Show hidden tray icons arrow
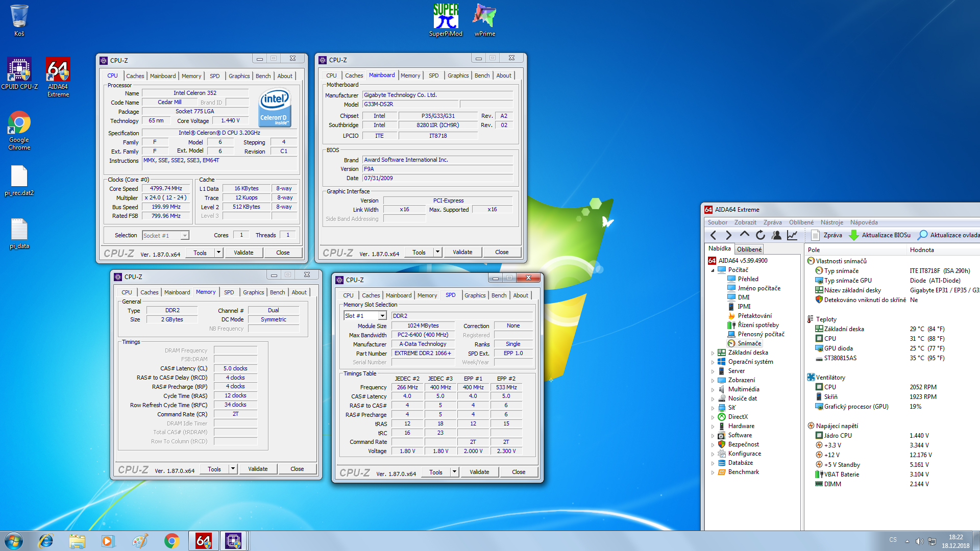Image resolution: width=980 pixels, height=551 pixels. pos(907,541)
